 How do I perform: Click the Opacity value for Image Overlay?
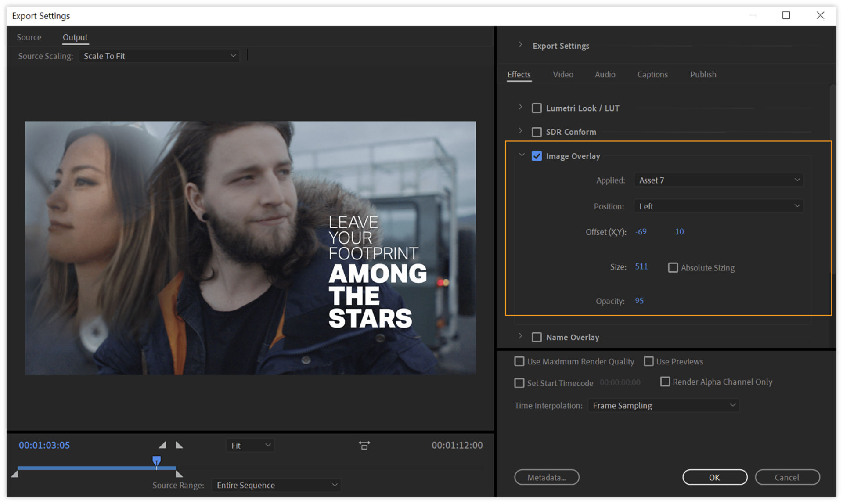639,301
